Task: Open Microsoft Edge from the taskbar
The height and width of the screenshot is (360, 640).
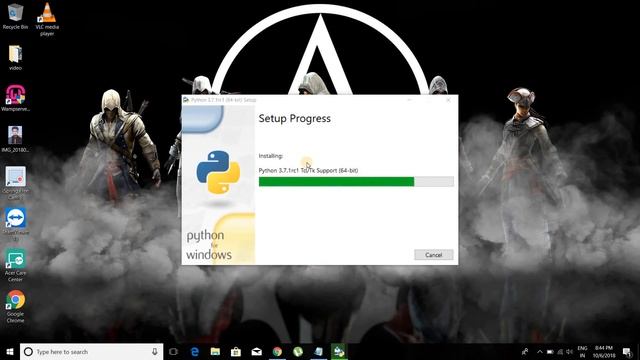Action: tap(195, 351)
